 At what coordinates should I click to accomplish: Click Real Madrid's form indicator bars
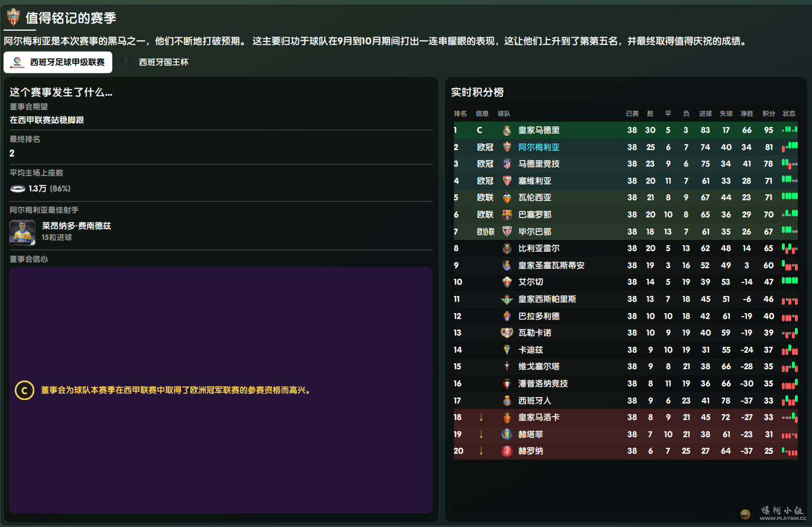(790, 130)
